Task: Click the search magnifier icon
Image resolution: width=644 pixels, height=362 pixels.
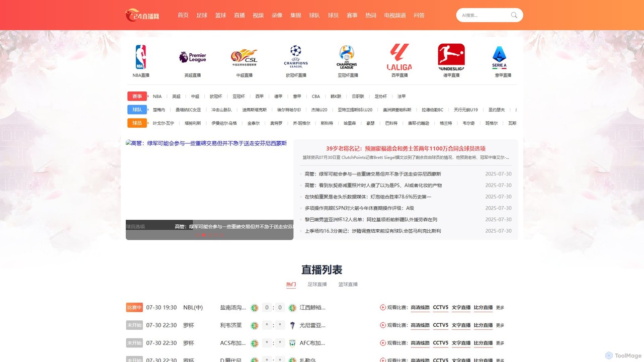Action: coord(514,15)
